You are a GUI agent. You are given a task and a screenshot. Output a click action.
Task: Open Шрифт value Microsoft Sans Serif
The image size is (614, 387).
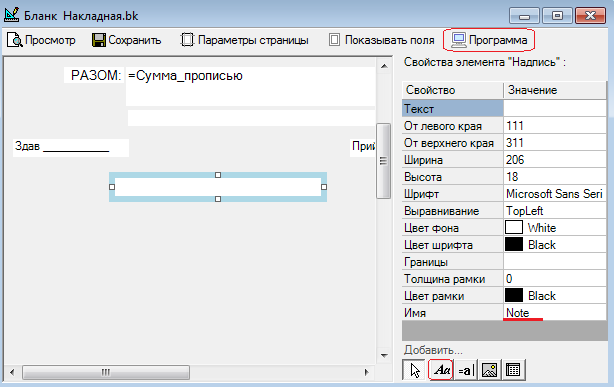554,194
